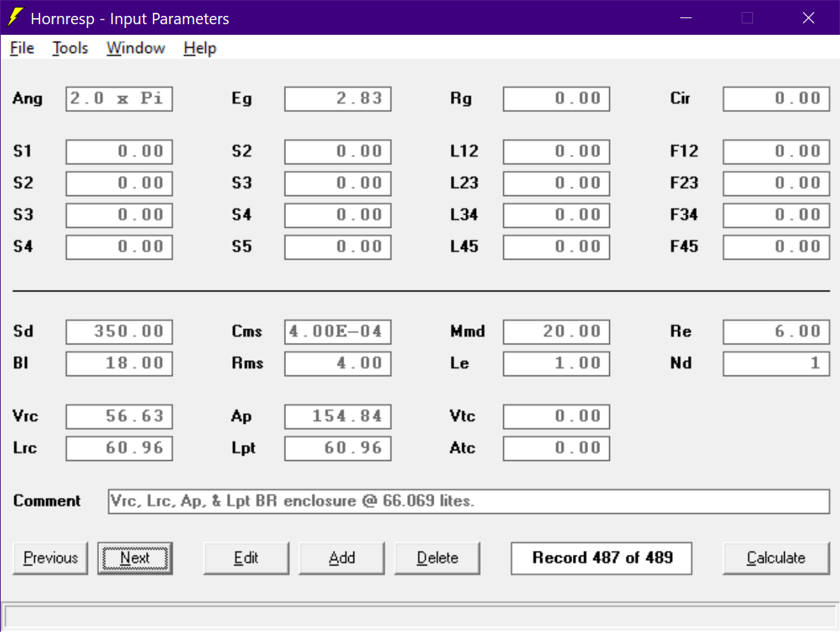Click the Edit button
The width and height of the screenshot is (840, 632).
pos(246,558)
